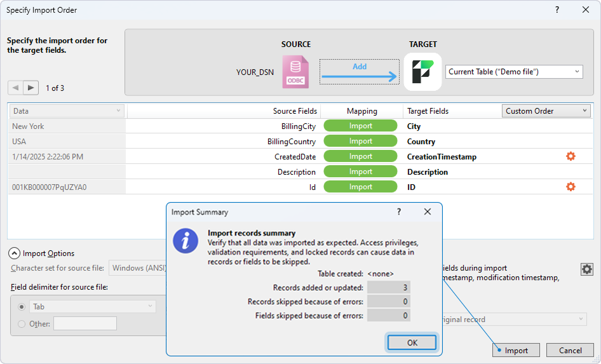Click the Country target field
Screen dimensions: 601x364
click(421, 142)
